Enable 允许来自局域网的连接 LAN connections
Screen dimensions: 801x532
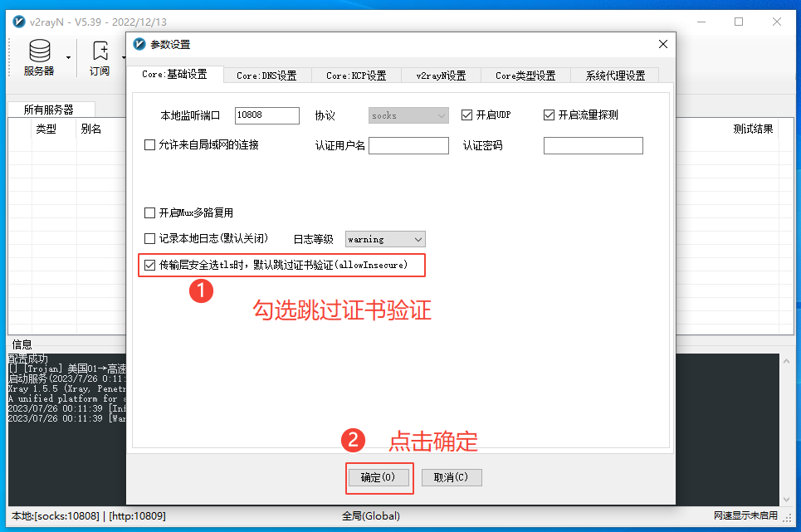point(150,145)
